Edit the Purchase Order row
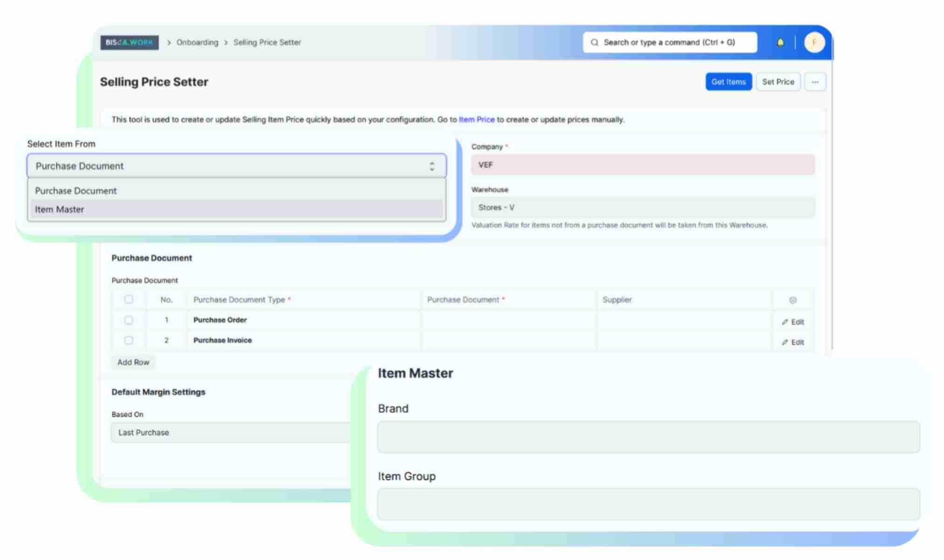 pos(793,322)
